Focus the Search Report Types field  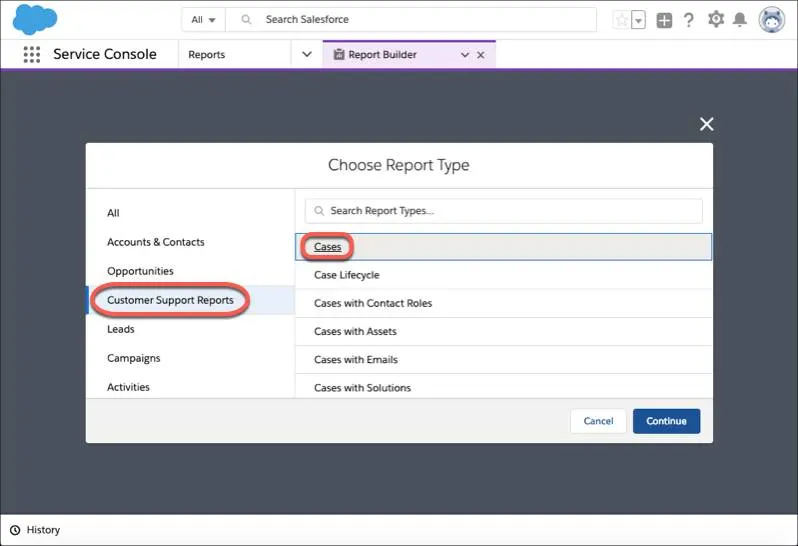point(503,211)
